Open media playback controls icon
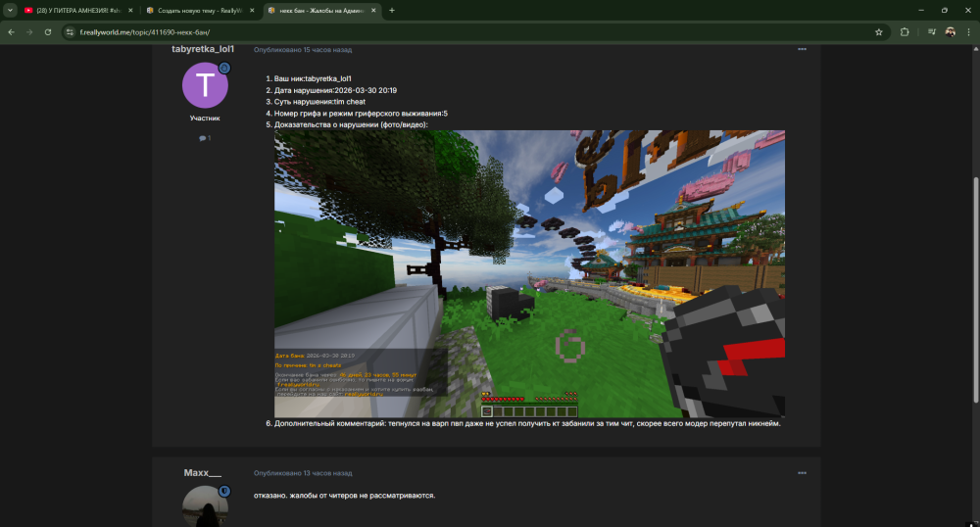This screenshot has width=980, height=527. [931, 32]
